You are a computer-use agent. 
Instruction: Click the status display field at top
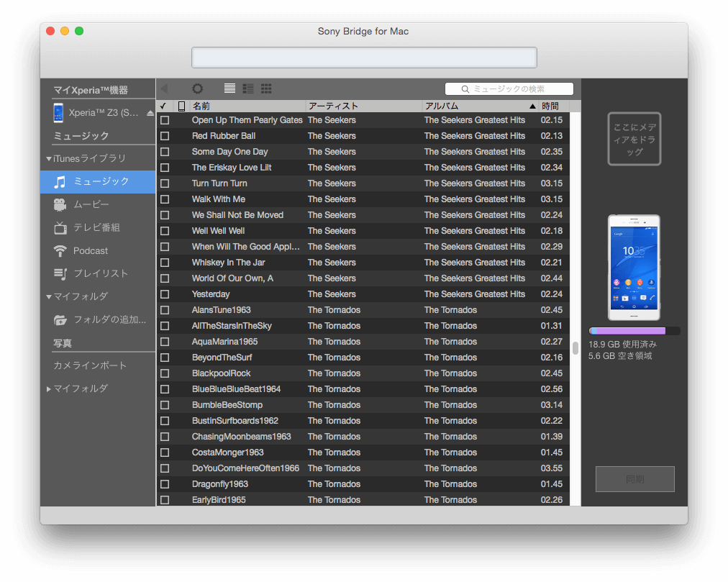[364, 58]
